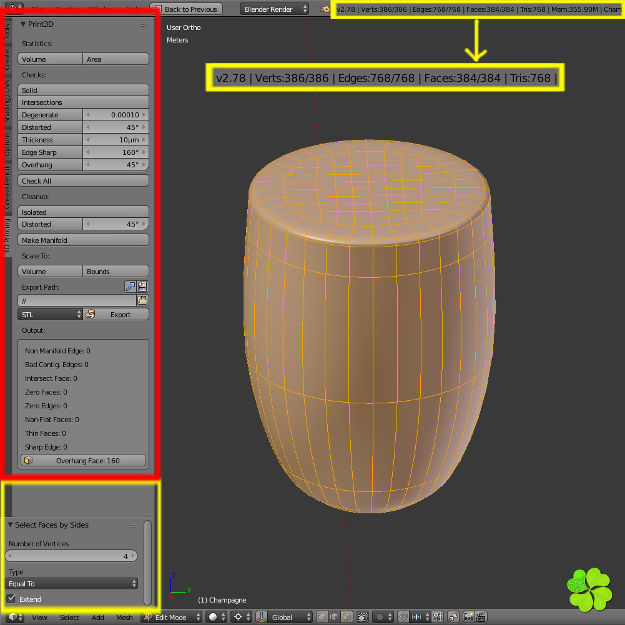Click the Volume statistics button
This screenshot has width=625, height=625.
[50, 59]
